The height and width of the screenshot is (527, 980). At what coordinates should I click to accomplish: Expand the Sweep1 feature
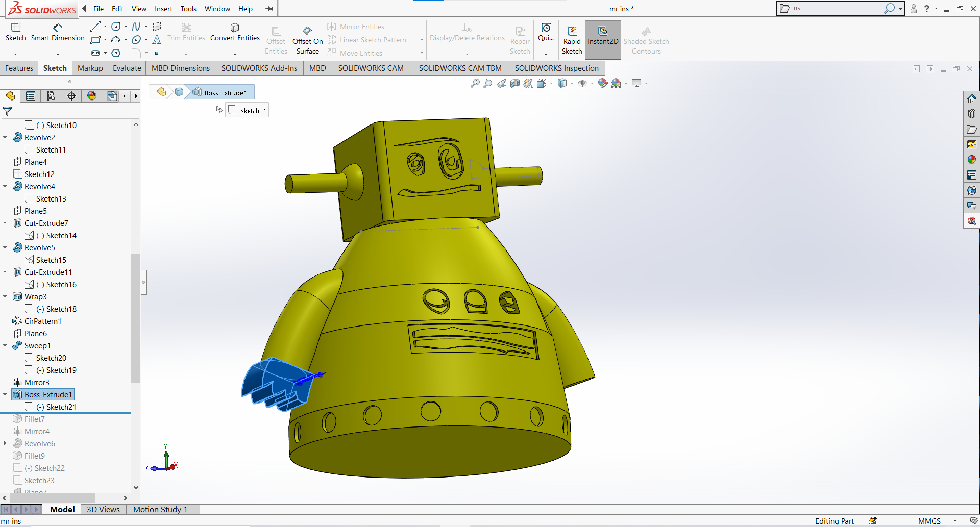[x=5, y=345]
